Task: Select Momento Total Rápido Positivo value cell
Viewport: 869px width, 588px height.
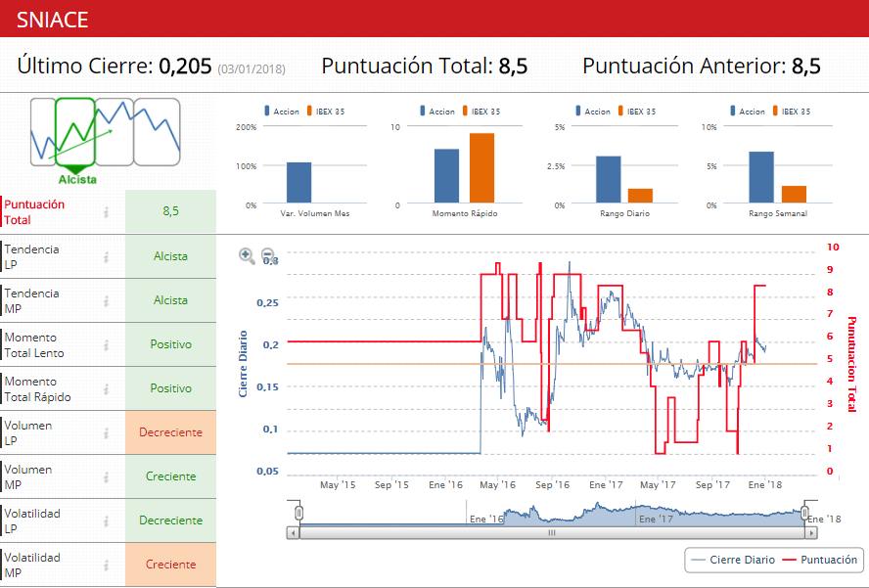Action: click(170, 388)
